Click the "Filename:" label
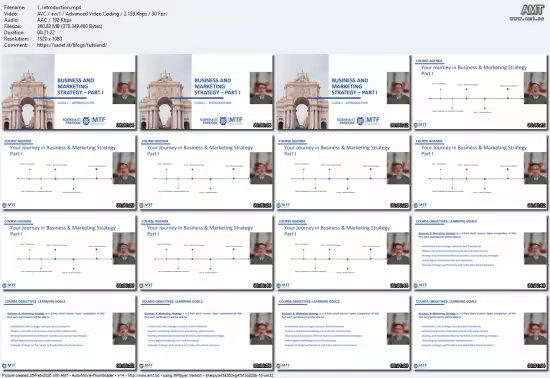 [14, 7]
